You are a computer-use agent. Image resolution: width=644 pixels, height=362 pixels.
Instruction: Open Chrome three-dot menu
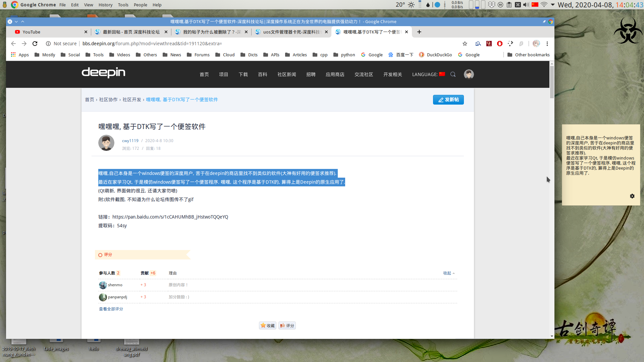pyautogui.click(x=547, y=44)
